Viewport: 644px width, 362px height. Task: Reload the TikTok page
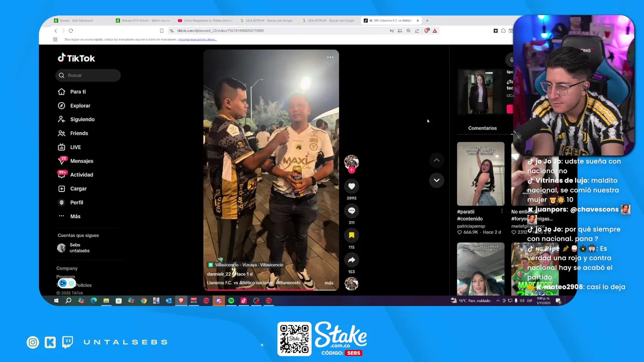(x=70, y=31)
